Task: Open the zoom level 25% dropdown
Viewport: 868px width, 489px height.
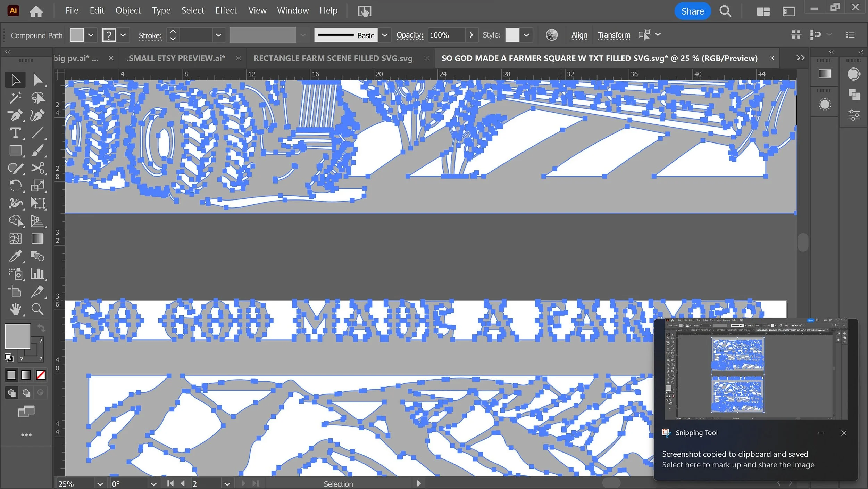Action: click(x=100, y=484)
